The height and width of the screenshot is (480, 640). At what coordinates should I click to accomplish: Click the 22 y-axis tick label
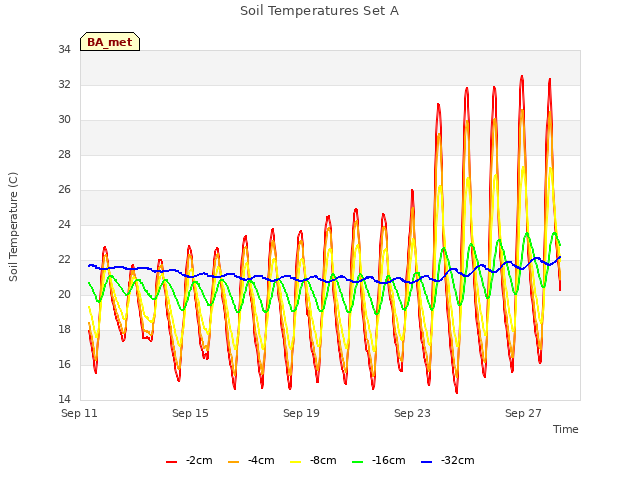point(64,260)
